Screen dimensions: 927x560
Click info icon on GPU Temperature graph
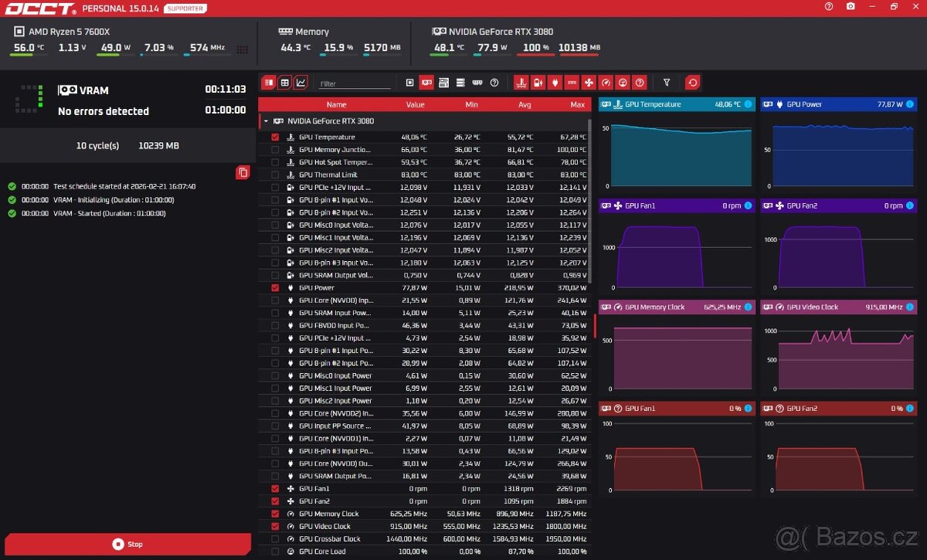click(748, 104)
